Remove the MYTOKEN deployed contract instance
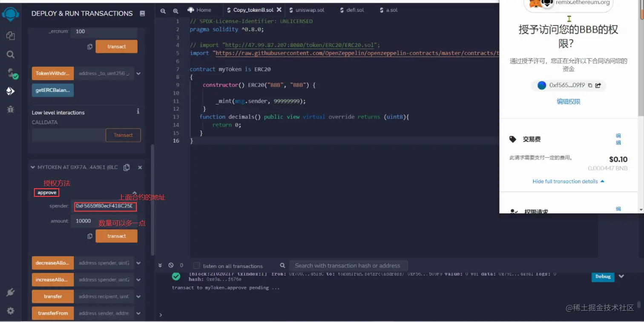The width and height of the screenshot is (644, 322). (x=140, y=167)
